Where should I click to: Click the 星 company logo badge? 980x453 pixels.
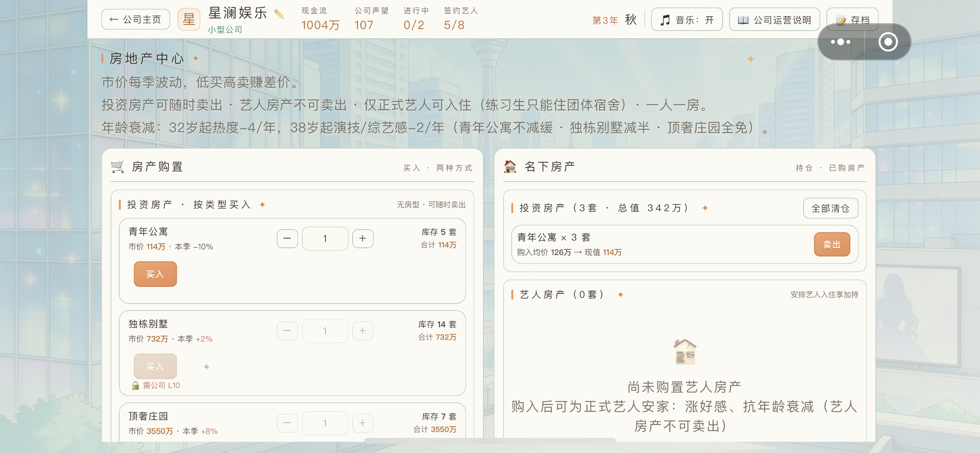(189, 19)
